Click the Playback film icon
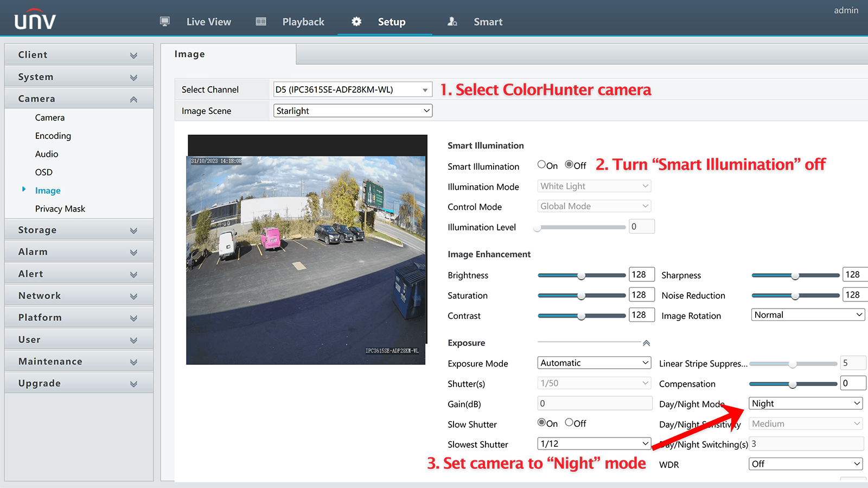The width and height of the screenshot is (868, 488). pos(261,22)
